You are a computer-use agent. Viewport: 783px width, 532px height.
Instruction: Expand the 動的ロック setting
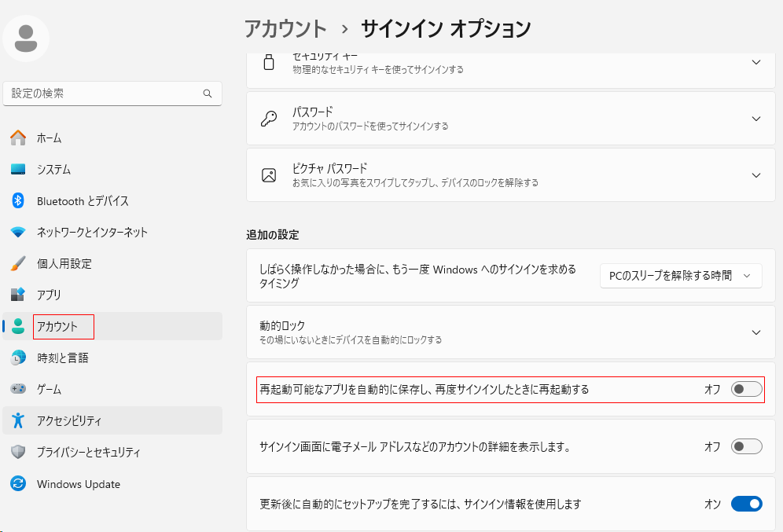pos(755,332)
